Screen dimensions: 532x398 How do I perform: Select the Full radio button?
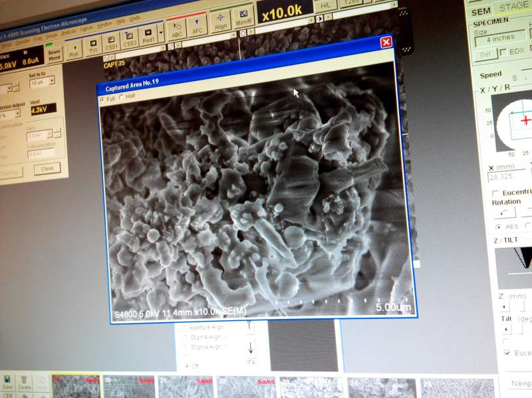pyautogui.click(x=102, y=100)
